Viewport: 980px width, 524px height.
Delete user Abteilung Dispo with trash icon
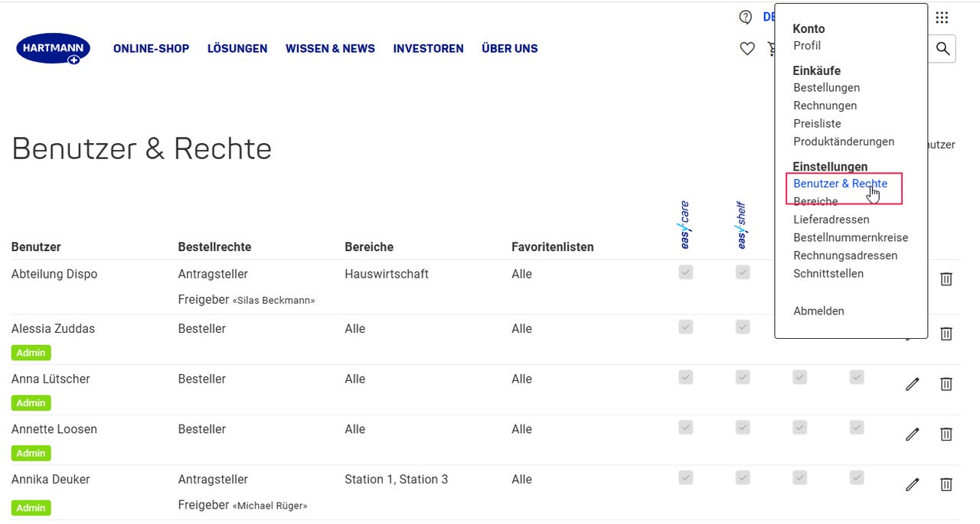point(946,278)
